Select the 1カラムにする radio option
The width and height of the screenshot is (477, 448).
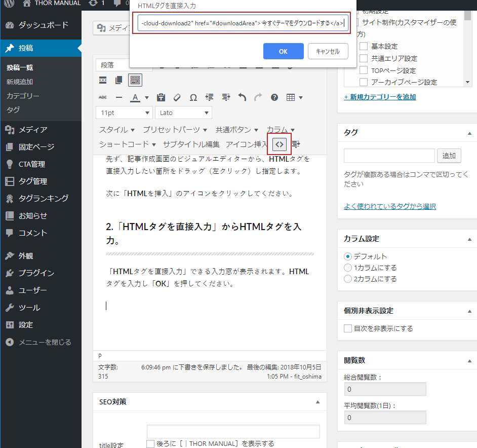348,268
